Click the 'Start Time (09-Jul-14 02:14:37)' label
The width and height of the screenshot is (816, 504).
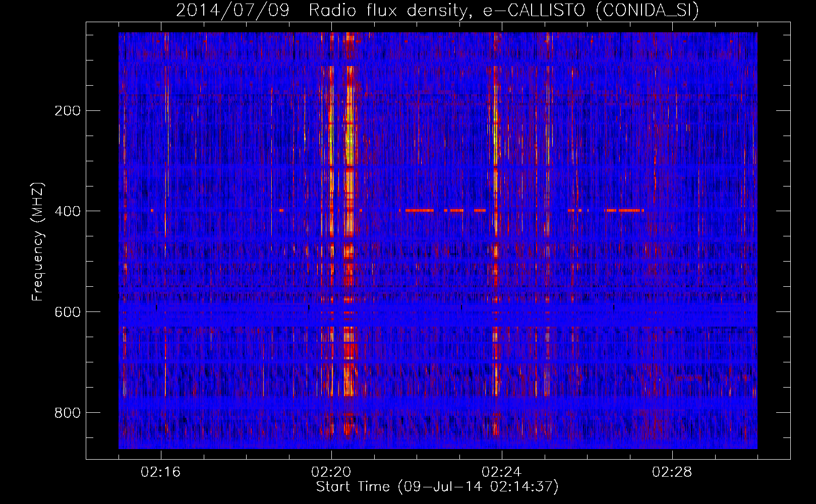click(x=437, y=487)
